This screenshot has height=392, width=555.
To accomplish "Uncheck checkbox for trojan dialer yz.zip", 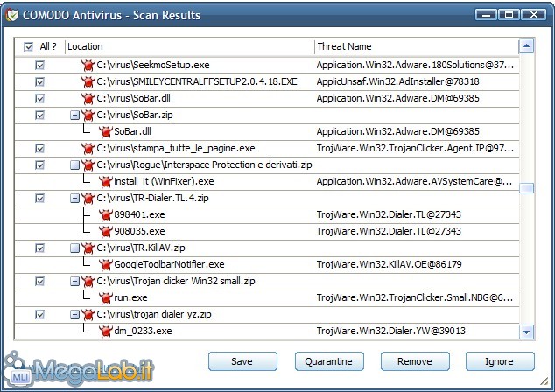I will 39,314.
